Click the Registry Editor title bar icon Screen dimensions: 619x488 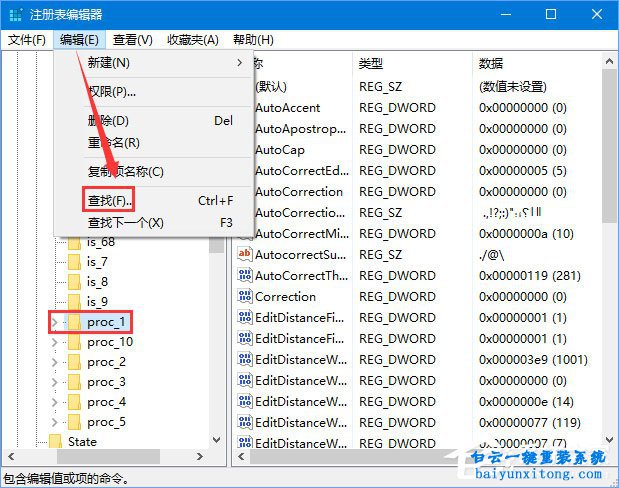pyautogui.click(x=15, y=15)
